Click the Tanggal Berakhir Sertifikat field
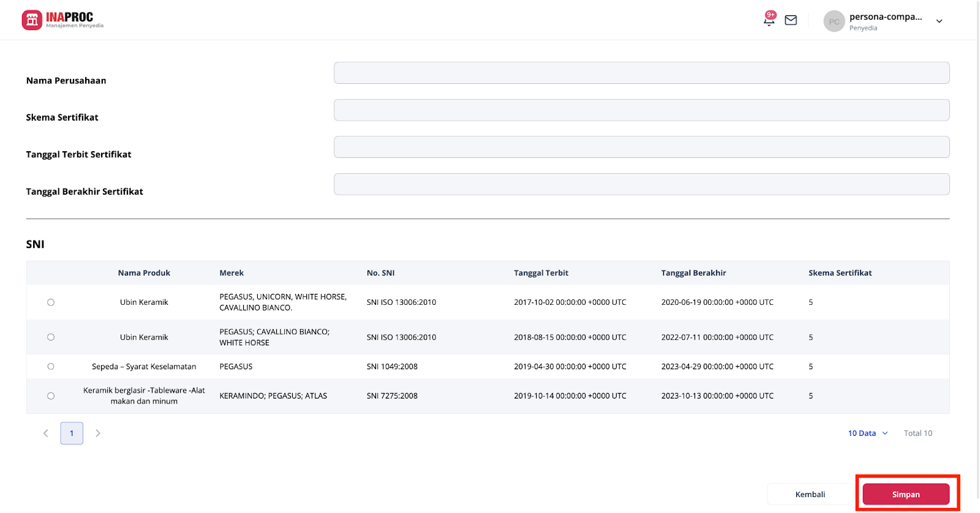 click(x=641, y=184)
